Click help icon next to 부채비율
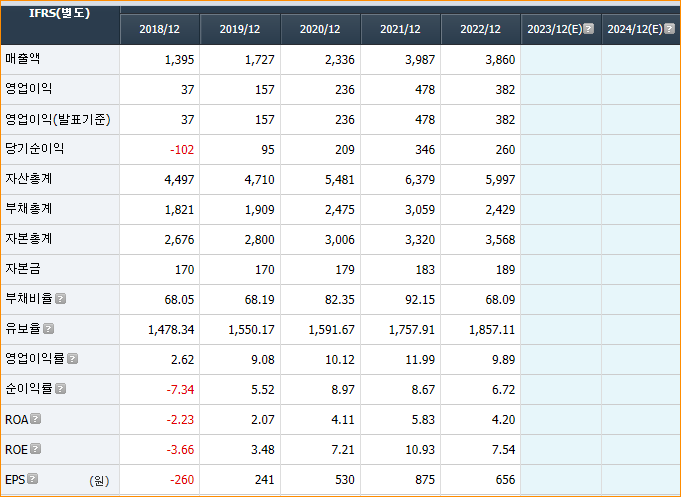 [x=61, y=299]
